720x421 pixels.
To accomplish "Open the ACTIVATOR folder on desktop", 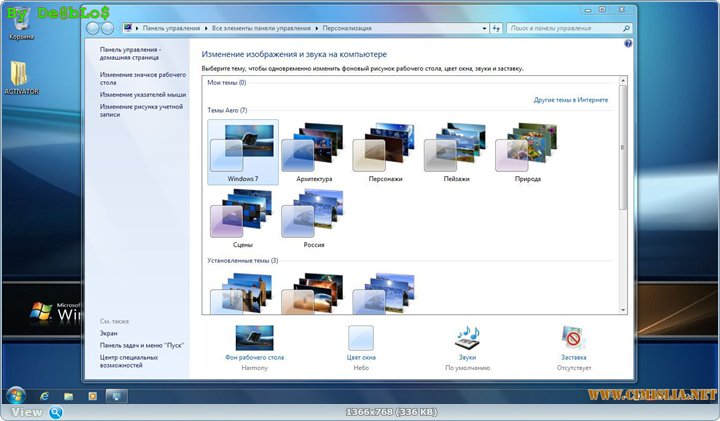I will pyautogui.click(x=20, y=76).
